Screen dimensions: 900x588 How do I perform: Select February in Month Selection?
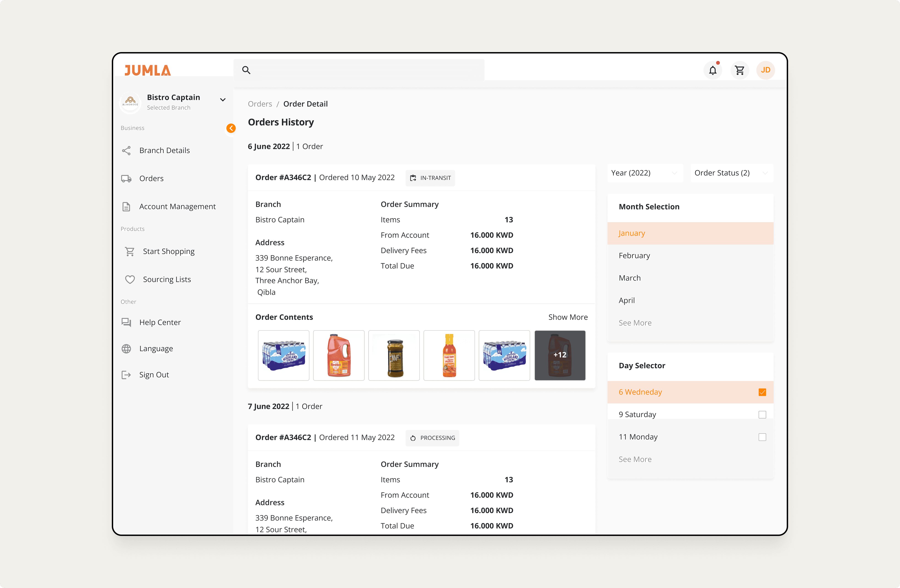pyautogui.click(x=634, y=256)
